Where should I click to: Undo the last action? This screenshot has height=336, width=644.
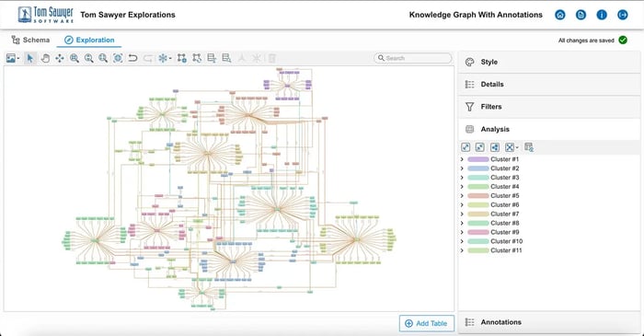[x=132, y=58]
